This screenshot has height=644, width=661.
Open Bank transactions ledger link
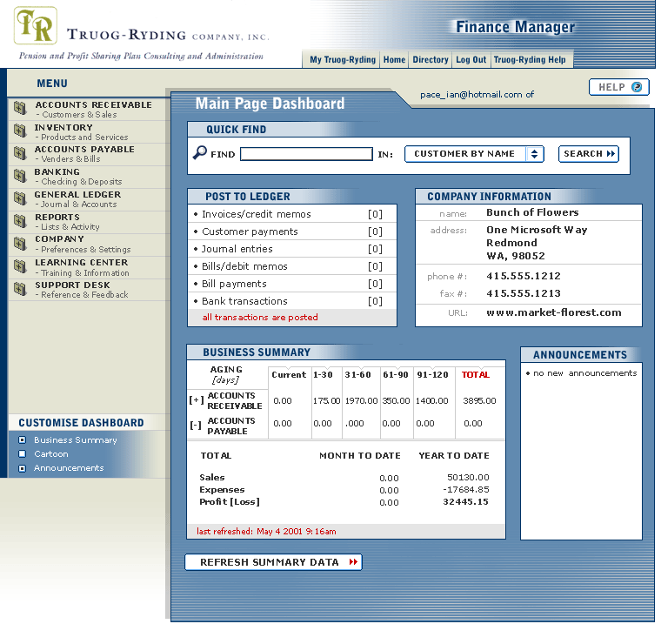(244, 301)
